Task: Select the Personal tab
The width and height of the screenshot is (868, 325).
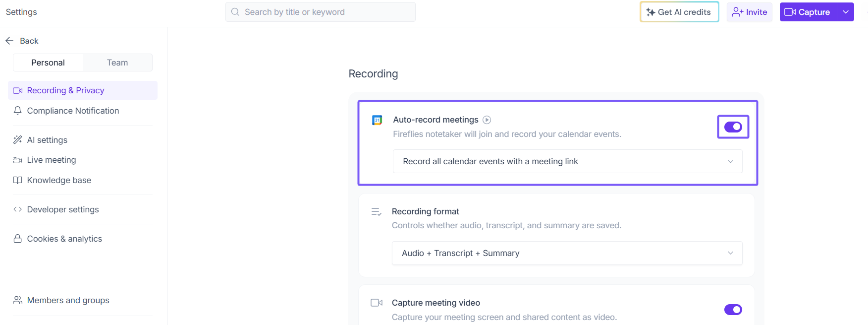Action: 48,63
